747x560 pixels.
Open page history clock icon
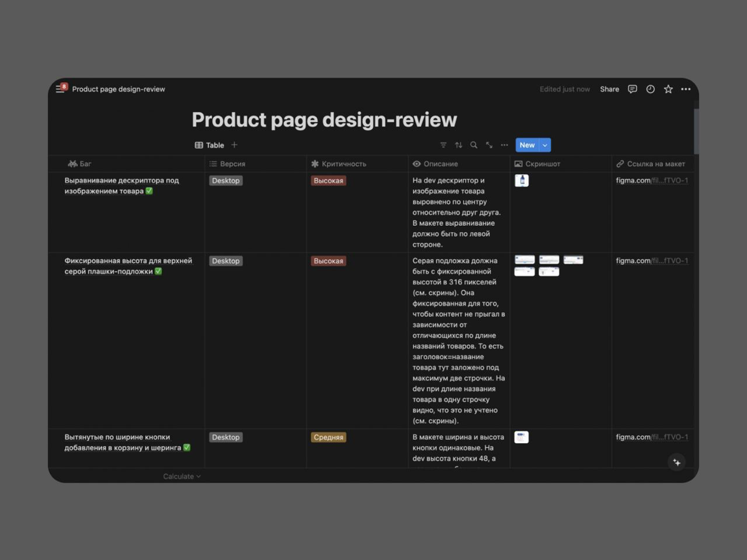(x=650, y=89)
